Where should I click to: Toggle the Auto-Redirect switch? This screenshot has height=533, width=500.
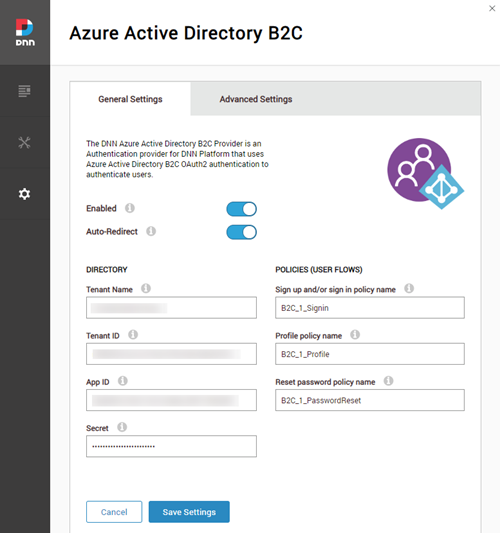[242, 232]
